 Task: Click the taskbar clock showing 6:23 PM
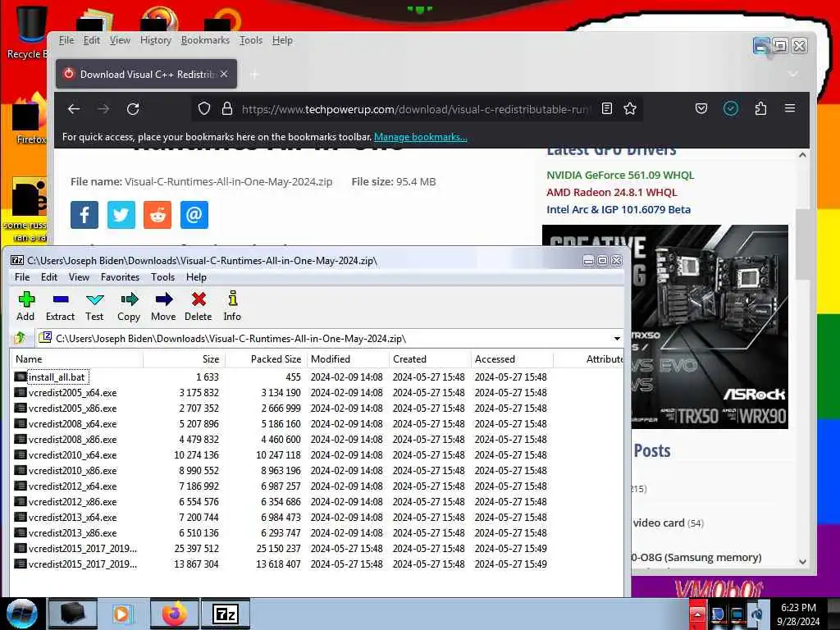pyautogui.click(x=798, y=614)
